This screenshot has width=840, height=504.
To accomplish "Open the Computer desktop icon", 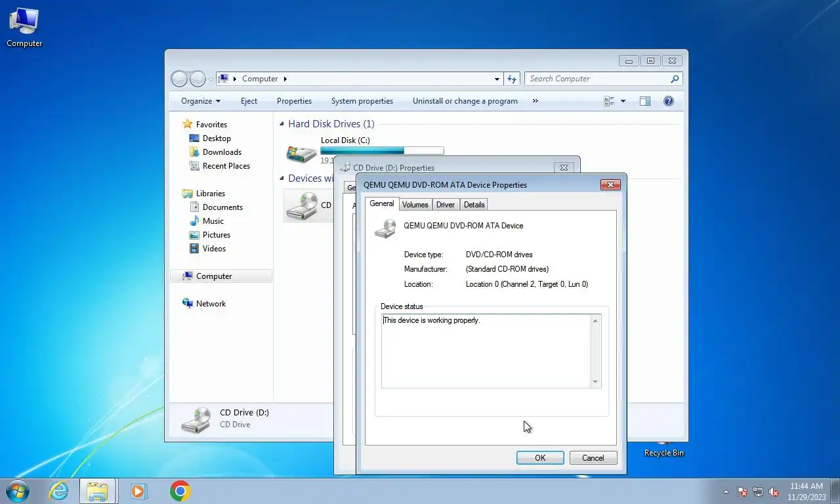I will 24,28.
